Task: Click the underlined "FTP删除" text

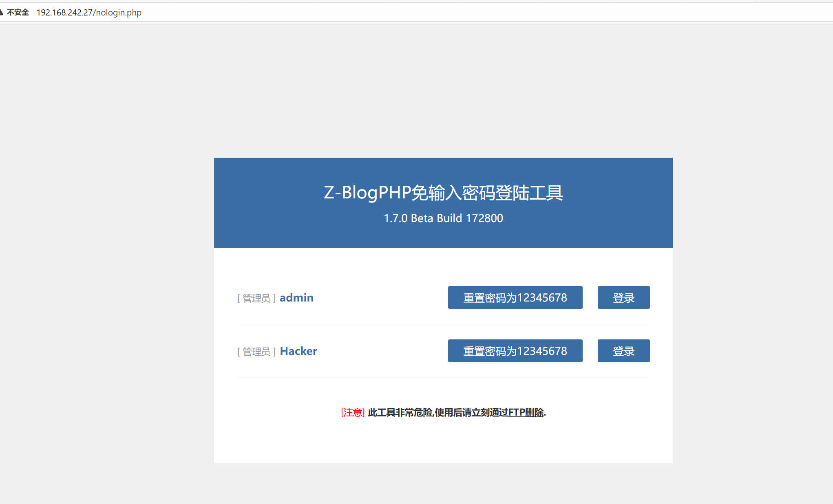Action: [526, 413]
